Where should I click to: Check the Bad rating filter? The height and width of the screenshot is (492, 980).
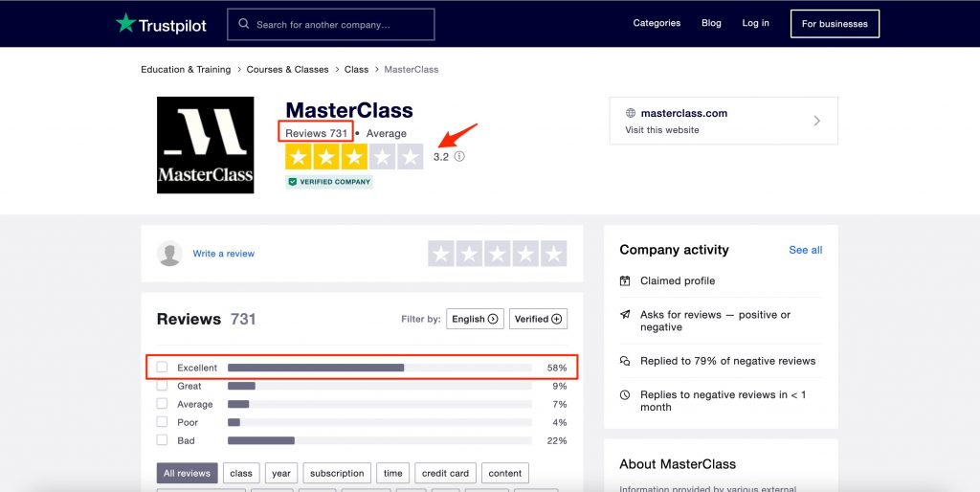tap(162, 439)
